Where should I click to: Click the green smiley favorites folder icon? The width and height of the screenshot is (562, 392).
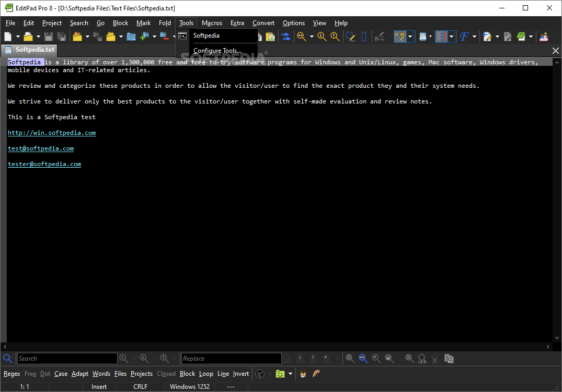pos(280,374)
